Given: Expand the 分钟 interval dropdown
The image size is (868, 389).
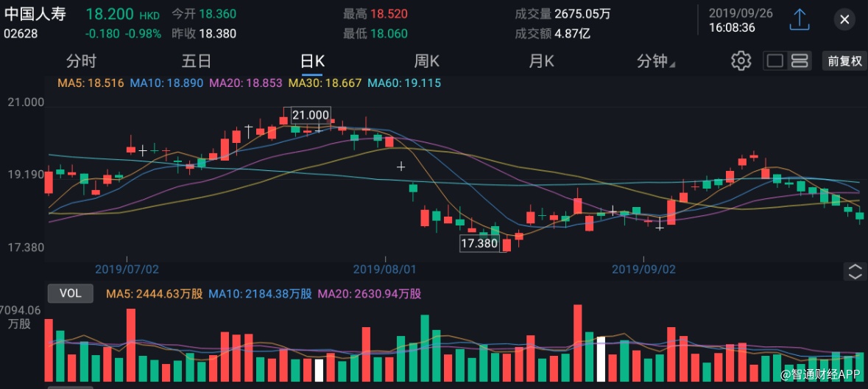Looking at the screenshot, I should (656, 61).
